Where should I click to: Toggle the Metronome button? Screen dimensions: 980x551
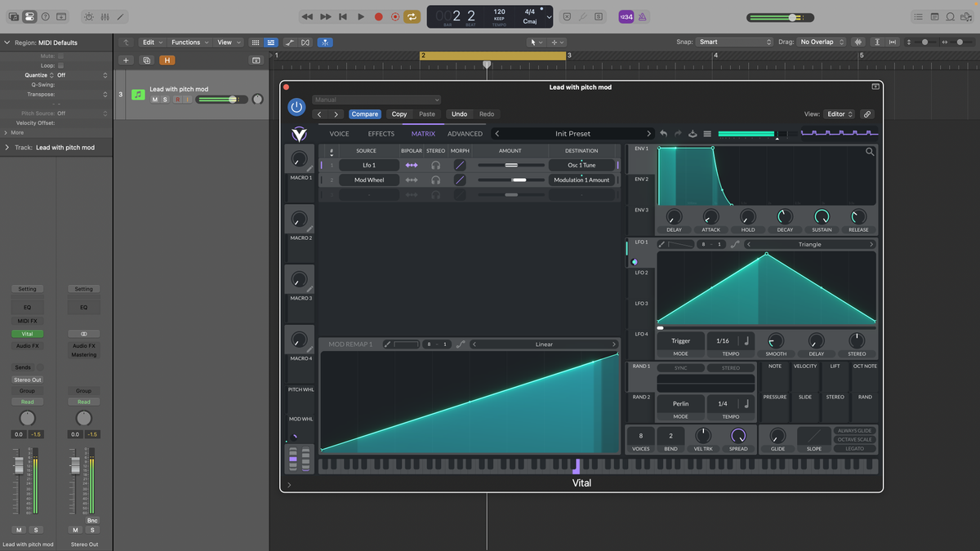coord(642,16)
